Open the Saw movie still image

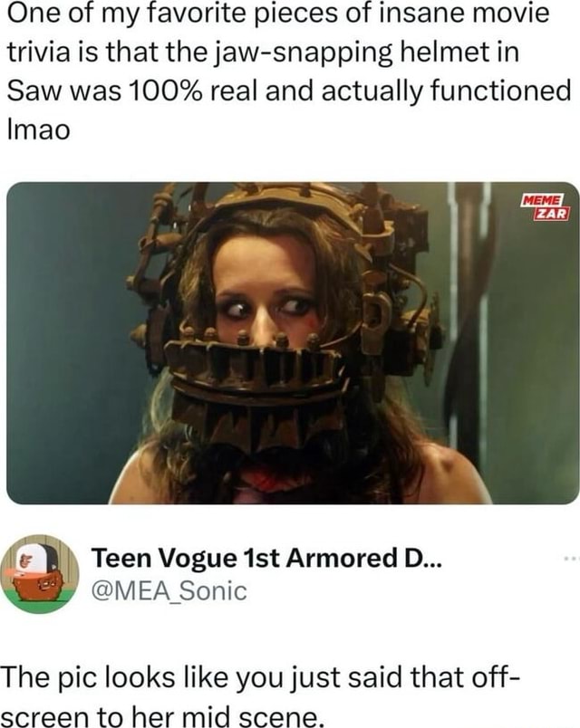[290, 342]
